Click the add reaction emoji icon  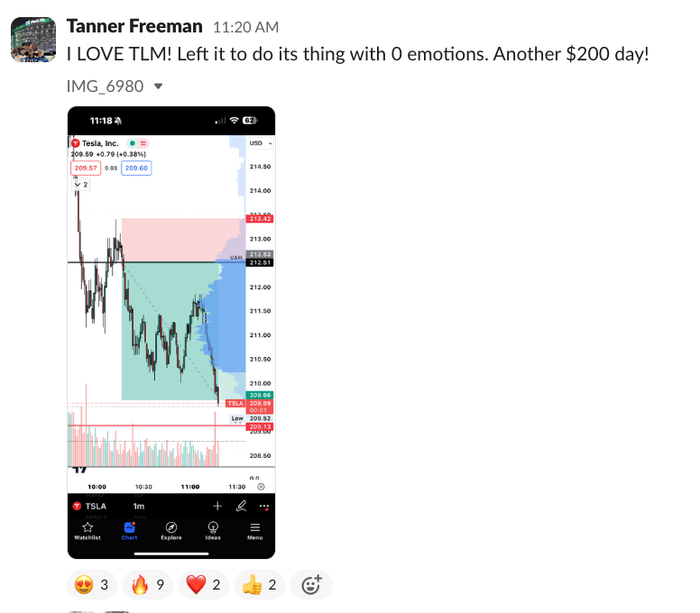(311, 585)
